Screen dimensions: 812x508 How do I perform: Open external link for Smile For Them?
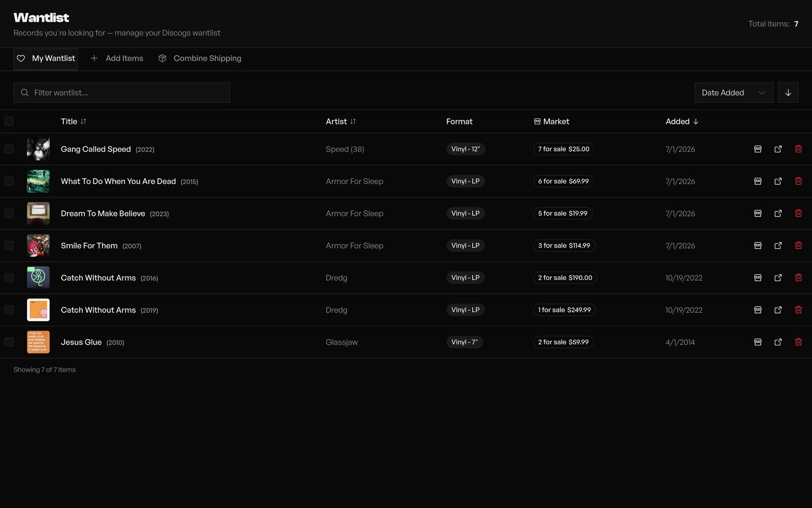click(778, 245)
